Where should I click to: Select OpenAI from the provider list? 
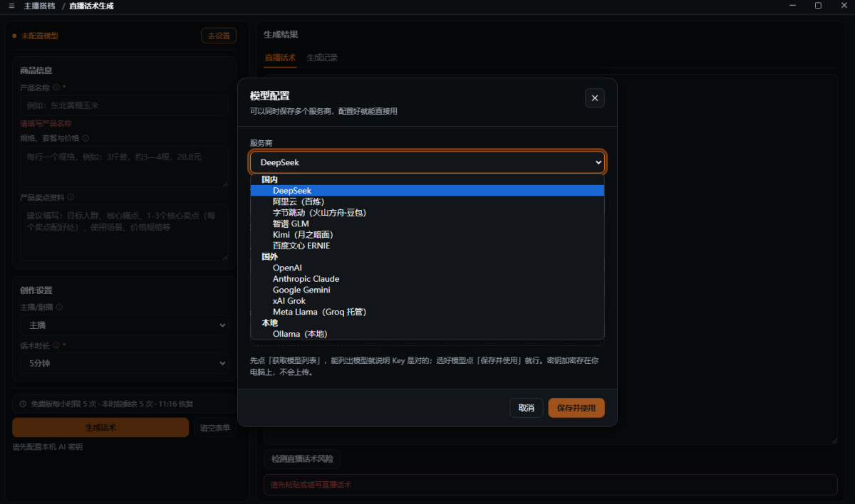[427, 268]
